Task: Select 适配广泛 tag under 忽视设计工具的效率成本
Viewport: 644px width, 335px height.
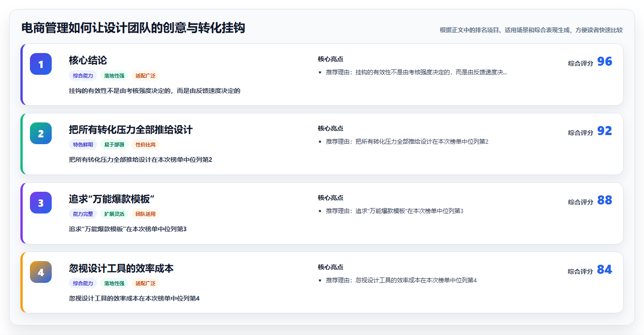Action: click(x=146, y=284)
